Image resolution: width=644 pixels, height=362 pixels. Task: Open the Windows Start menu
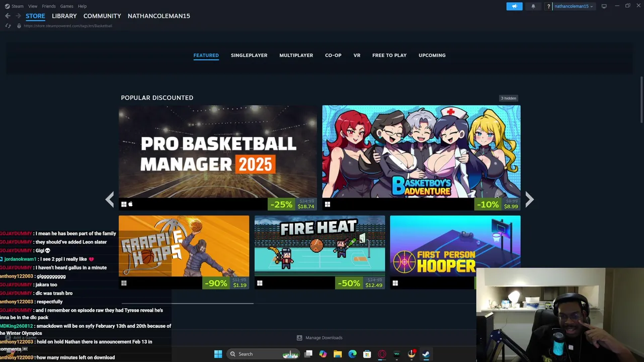pyautogui.click(x=218, y=354)
